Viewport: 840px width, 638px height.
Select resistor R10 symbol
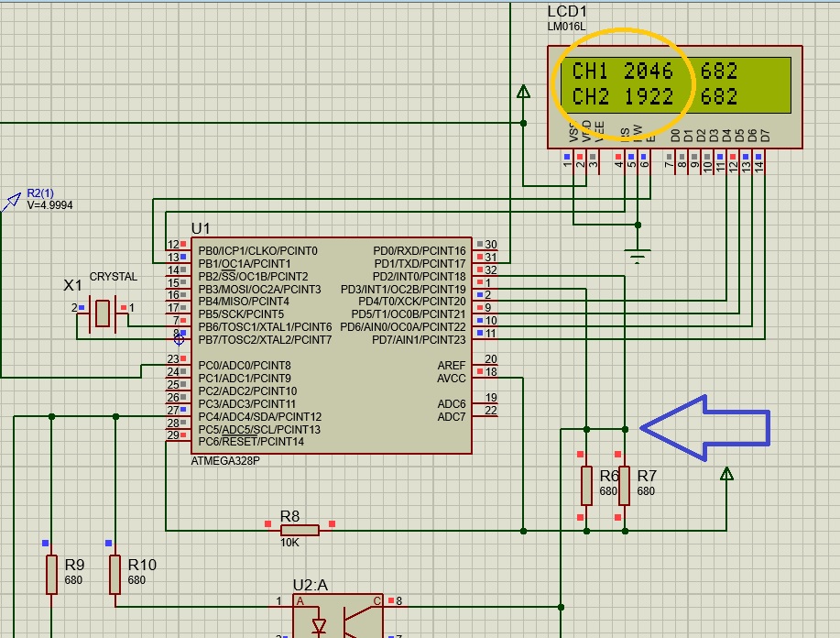(x=115, y=574)
